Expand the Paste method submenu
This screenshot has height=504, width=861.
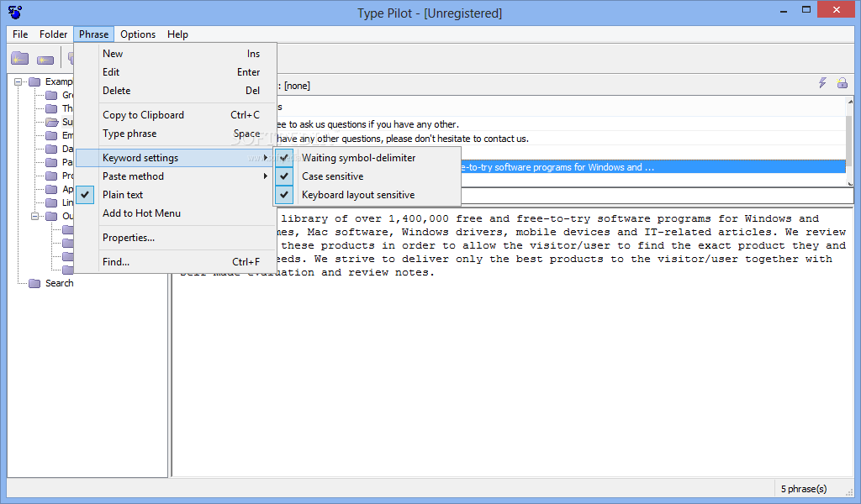pyautogui.click(x=175, y=176)
